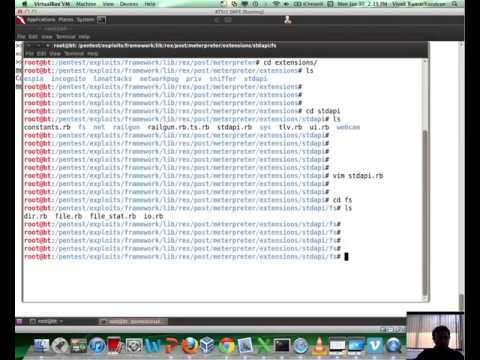Click 'networkpug' directory name
This screenshot has height=360, width=480.
coord(159,79)
